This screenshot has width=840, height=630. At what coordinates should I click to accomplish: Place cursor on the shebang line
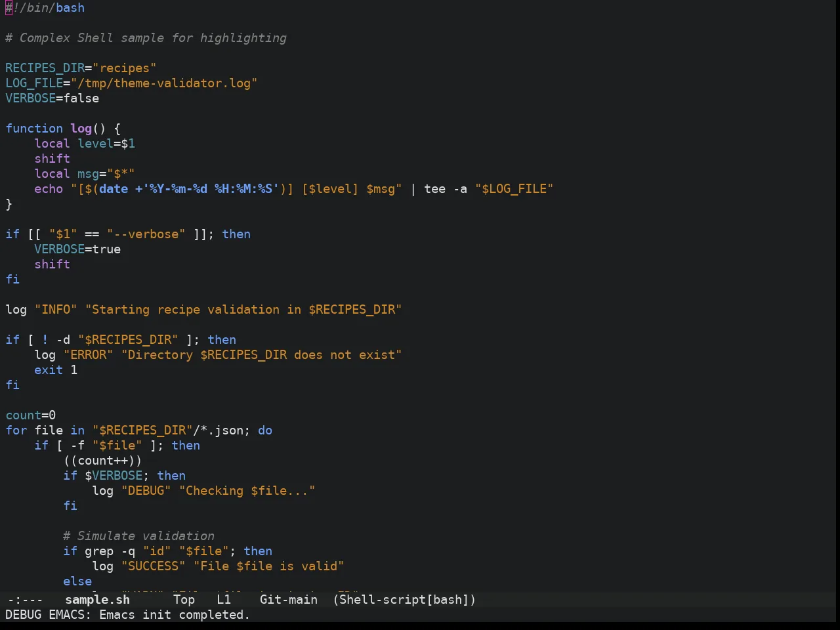pos(45,8)
